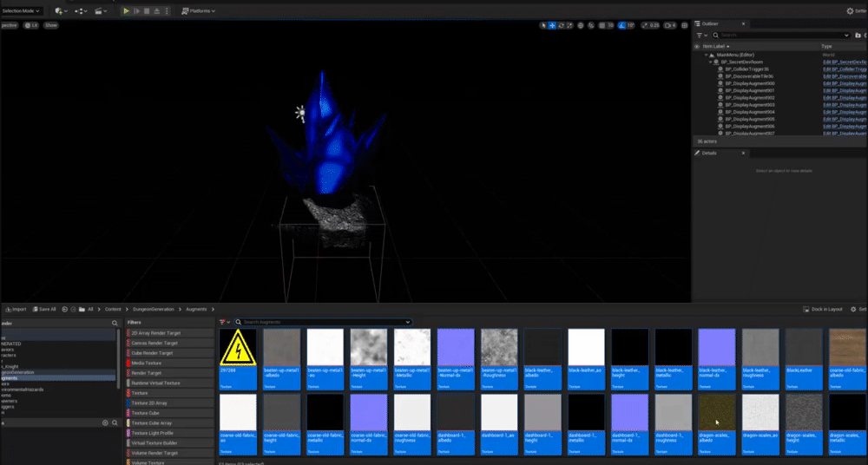Image resolution: width=868 pixels, height=465 pixels.
Task: Click the Dock in Layout button
Action: (x=823, y=310)
